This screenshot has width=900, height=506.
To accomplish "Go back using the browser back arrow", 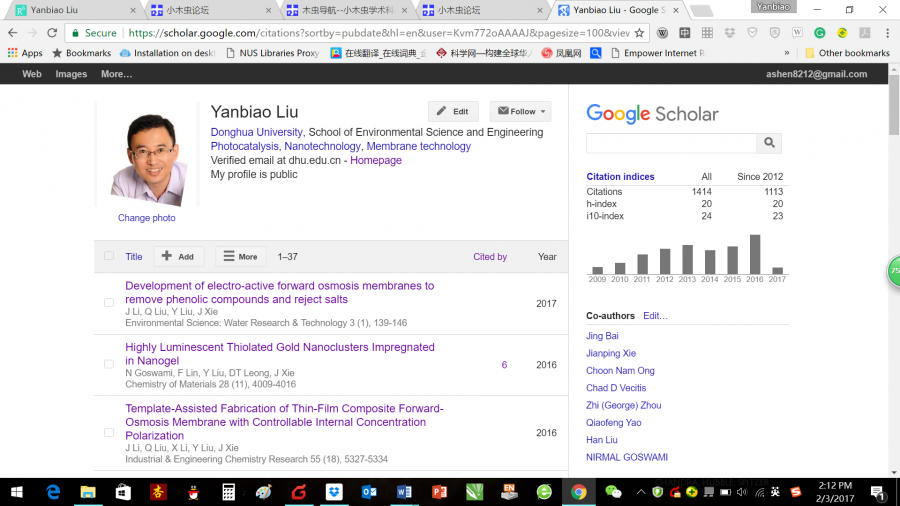I will (13, 33).
